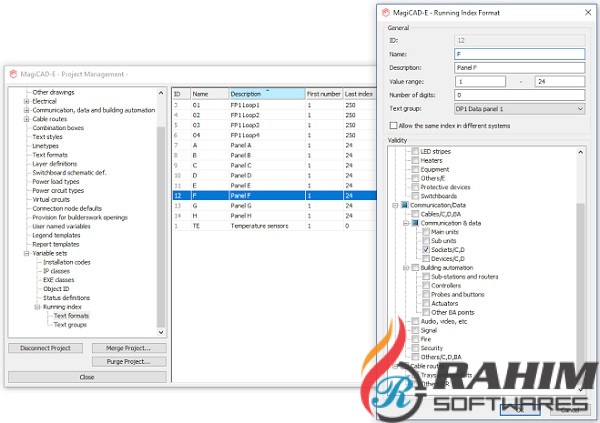The height and width of the screenshot is (423, 600).
Task: Expand the Cable routes node in project tree
Action: [26, 119]
